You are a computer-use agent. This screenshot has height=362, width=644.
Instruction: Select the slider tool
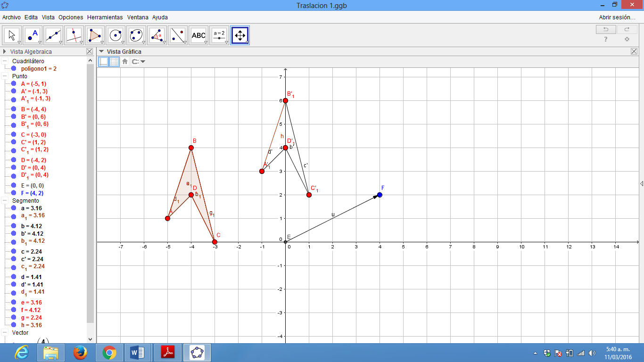219,35
